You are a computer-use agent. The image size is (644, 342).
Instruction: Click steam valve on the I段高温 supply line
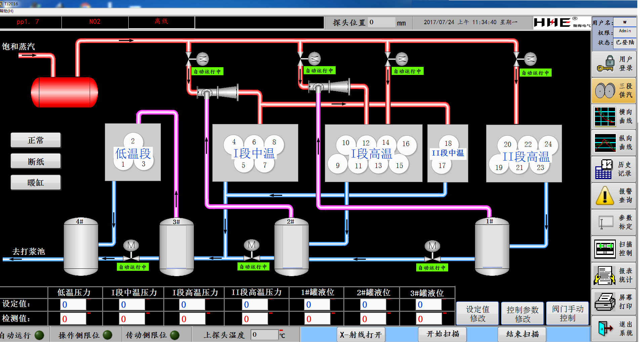coord(397,59)
